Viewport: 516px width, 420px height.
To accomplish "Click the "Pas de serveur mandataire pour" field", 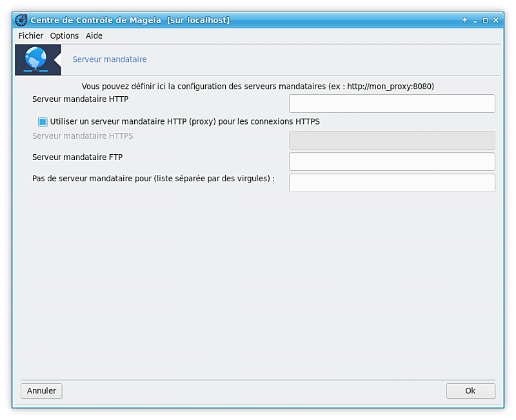I will 392,183.
